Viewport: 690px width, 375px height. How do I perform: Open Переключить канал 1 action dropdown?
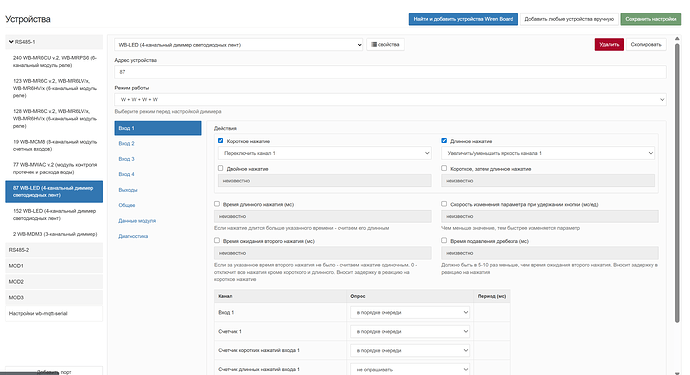point(325,153)
